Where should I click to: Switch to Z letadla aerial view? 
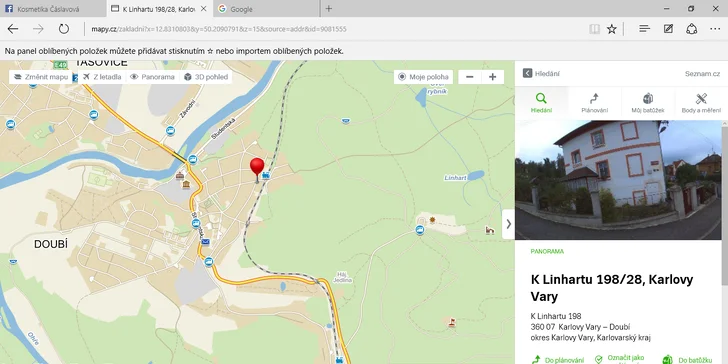[x=102, y=77]
